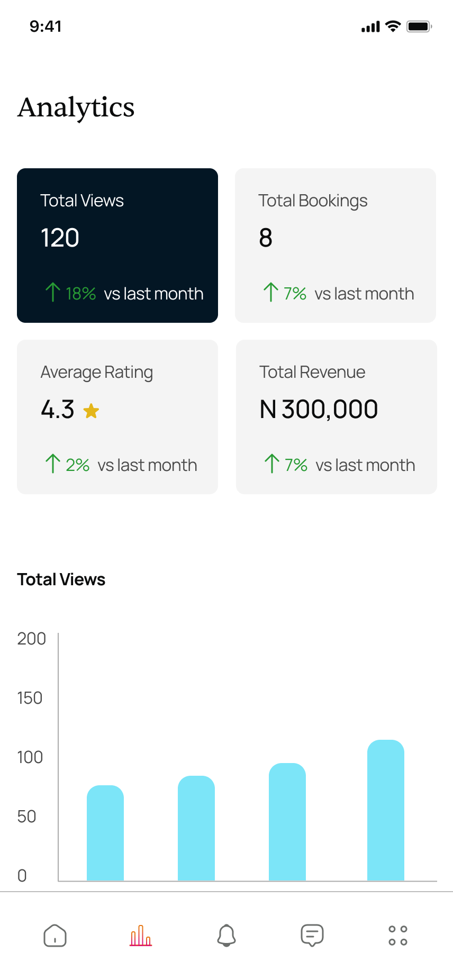Screen dimensions: 453x980
Task: Select the Total Revenue card
Action: click(337, 417)
